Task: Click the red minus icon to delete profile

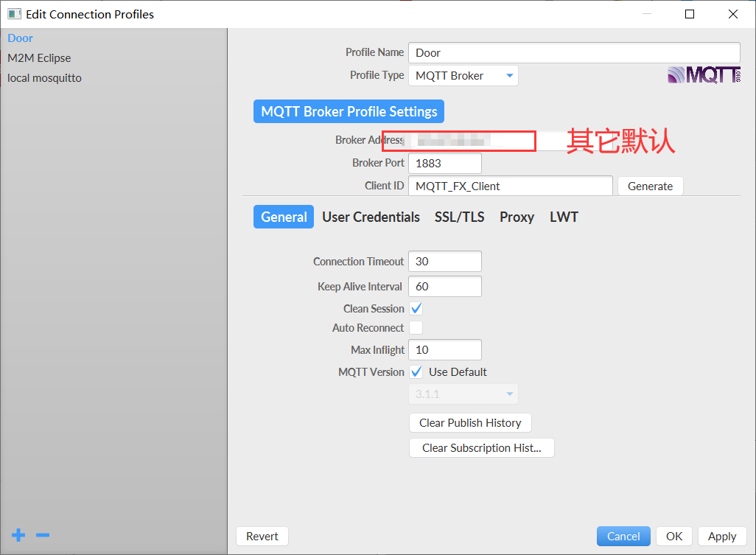Action: pyautogui.click(x=42, y=535)
